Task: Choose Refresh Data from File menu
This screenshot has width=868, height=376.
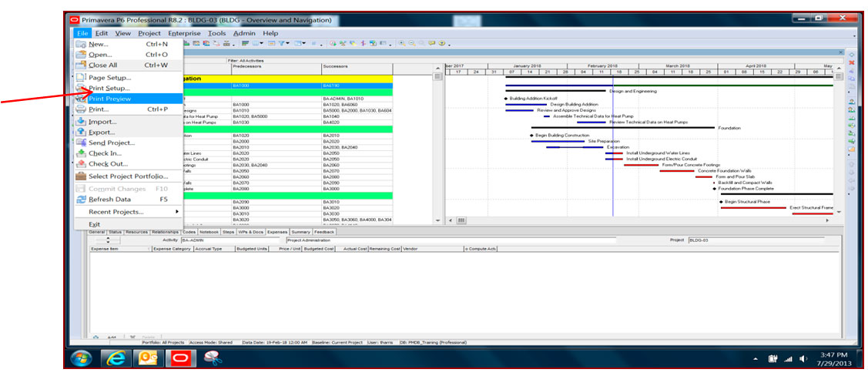Action: click(129, 200)
